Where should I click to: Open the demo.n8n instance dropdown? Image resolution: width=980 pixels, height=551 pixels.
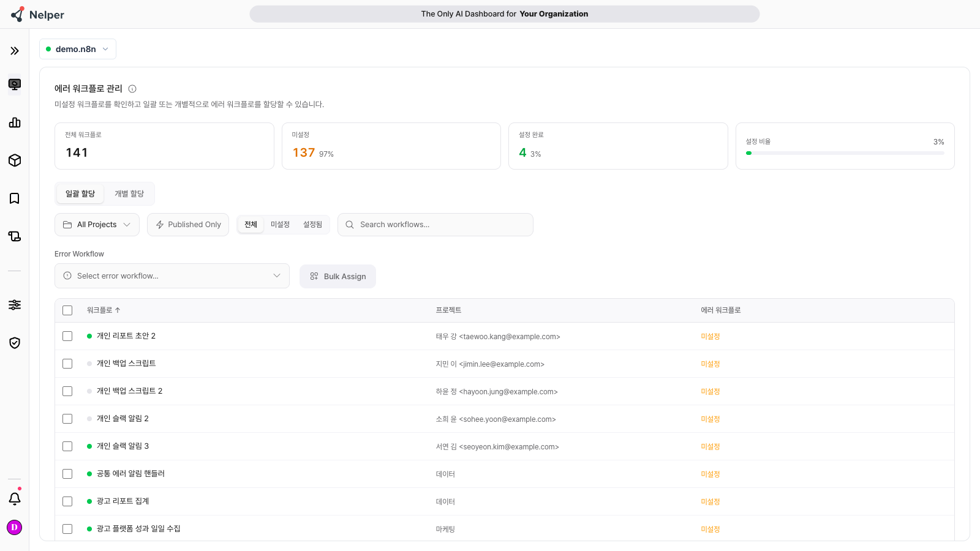pos(78,49)
